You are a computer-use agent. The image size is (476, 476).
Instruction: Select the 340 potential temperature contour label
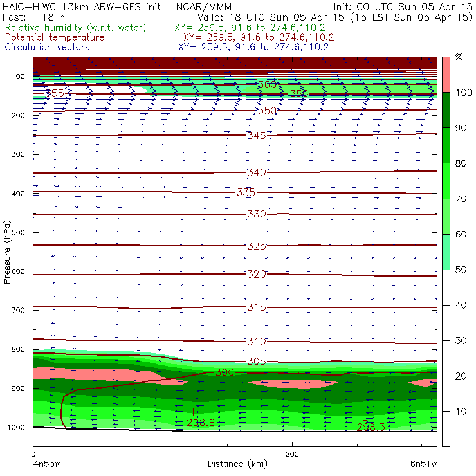tap(257, 172)
